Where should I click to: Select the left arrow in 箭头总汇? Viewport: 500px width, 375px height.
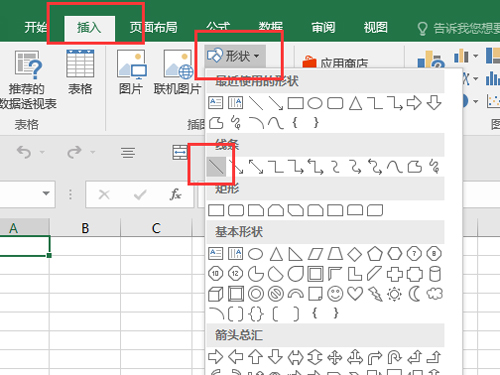236,357
